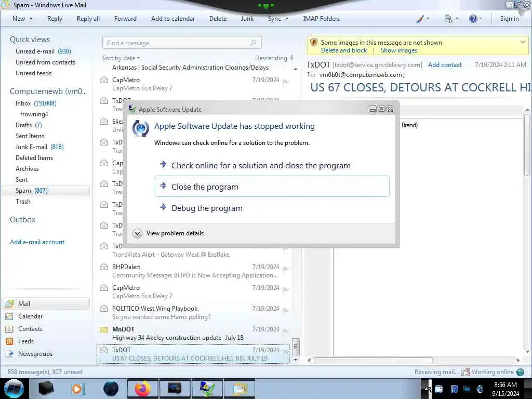Click Reply all in toolbar

[88, 19]
